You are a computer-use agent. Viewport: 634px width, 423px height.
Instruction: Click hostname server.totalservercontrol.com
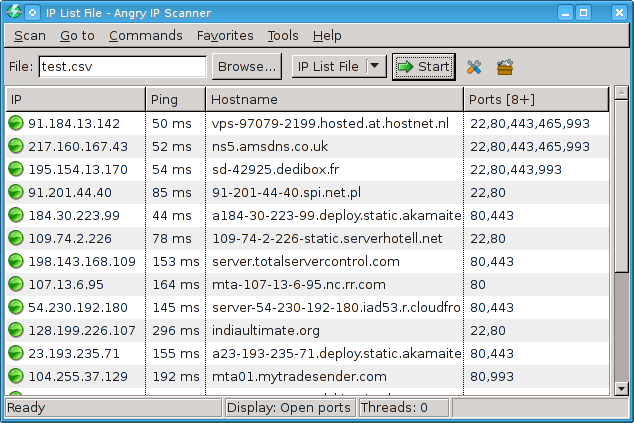[x=306, y=262]
